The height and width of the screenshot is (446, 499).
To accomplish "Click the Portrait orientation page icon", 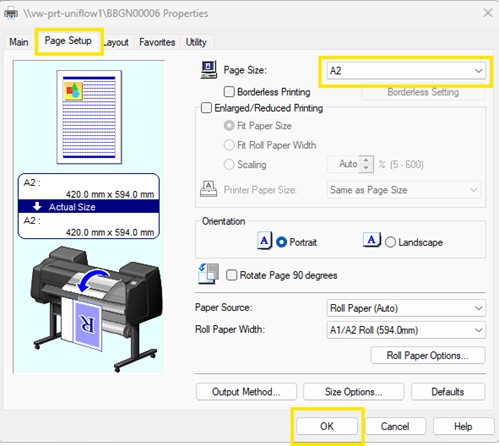I will pyautogui.click(x=265, y=241).
